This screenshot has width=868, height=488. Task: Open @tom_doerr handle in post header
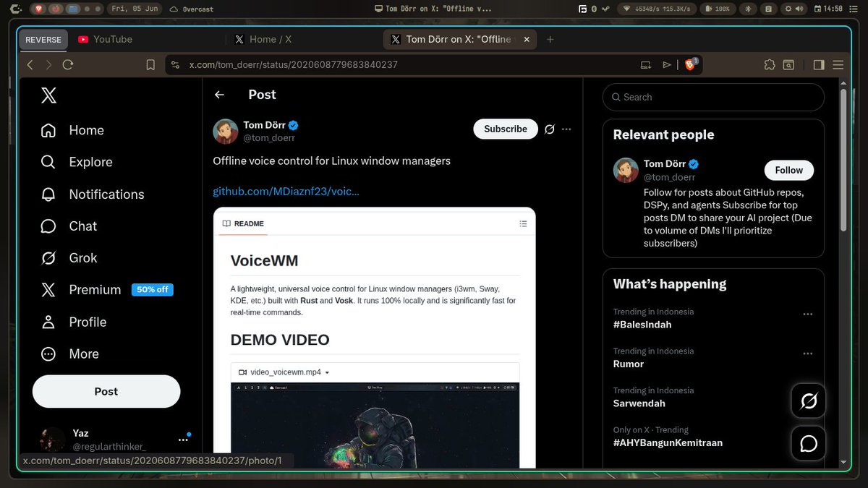pyautogui.click(x=269, y=137)
